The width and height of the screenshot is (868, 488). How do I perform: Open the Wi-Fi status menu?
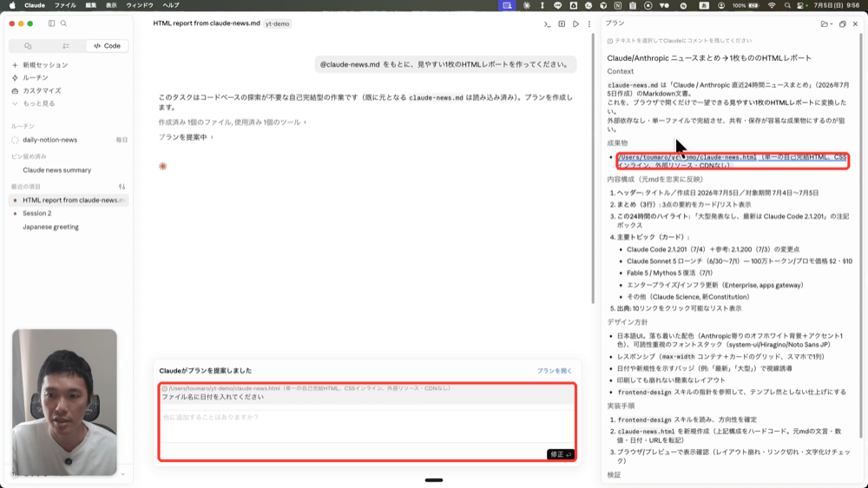click(x=772, y=5)
